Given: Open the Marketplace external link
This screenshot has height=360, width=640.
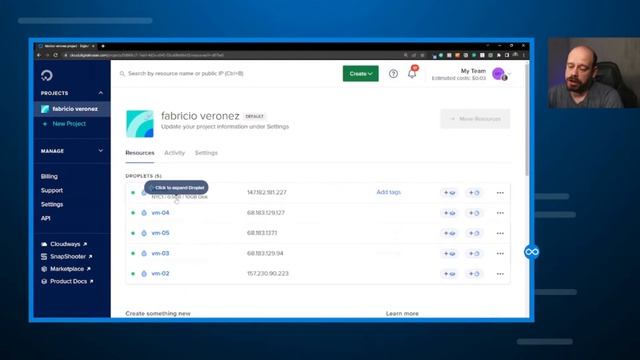Looking at the screenshot, I should pyautogui.click(x=66, y=269).
